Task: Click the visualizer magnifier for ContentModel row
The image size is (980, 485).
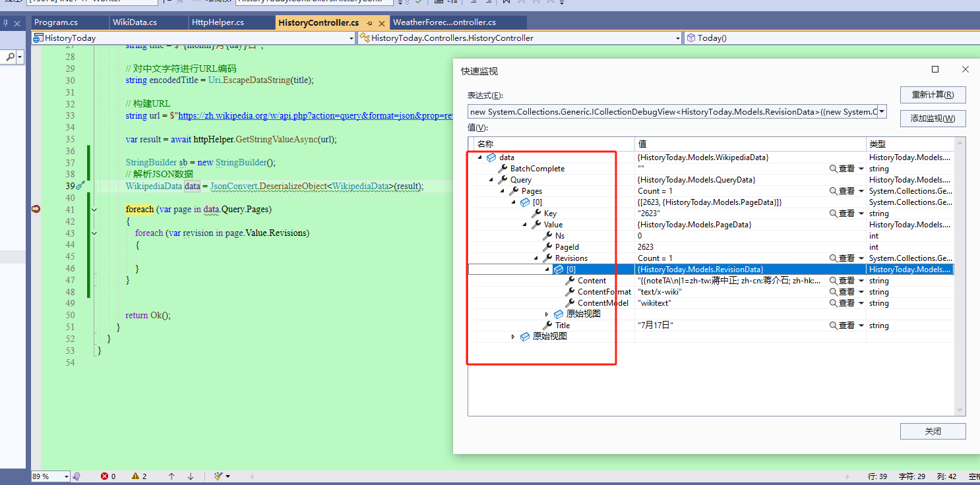Action: [x=834, y=303]
